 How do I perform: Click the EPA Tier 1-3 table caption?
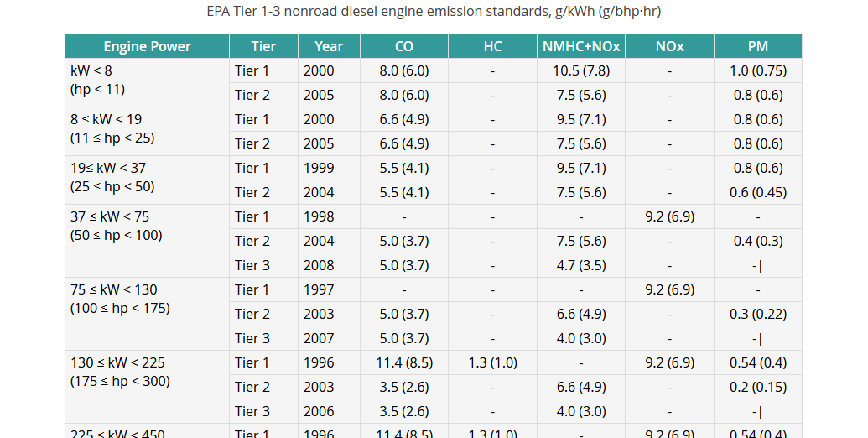[434, 11]
